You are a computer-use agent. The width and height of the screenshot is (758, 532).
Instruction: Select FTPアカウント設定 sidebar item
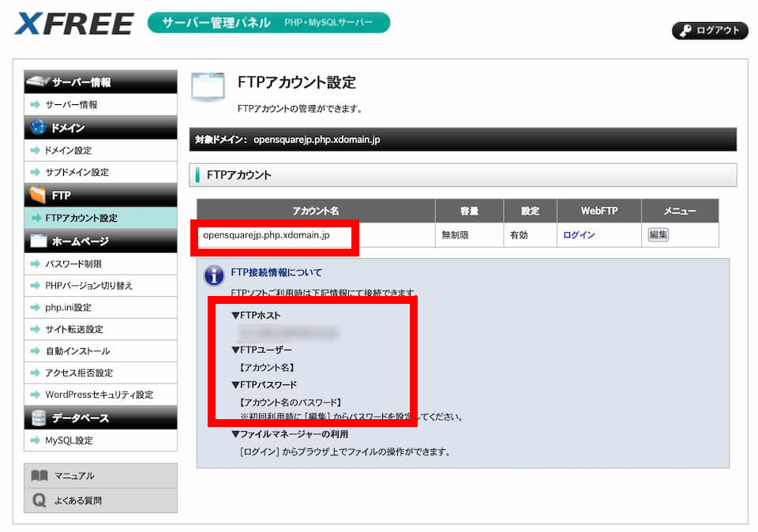click(x=81, y=218)
